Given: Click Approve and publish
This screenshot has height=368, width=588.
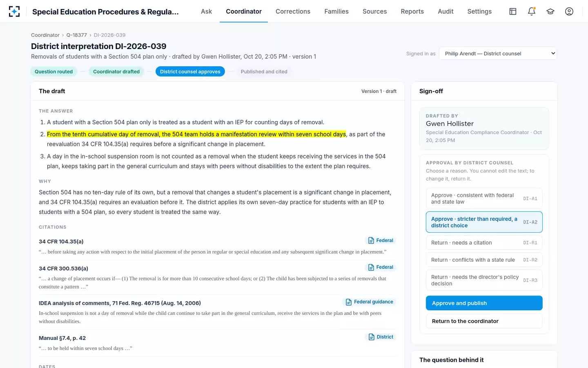Looking at the screenshot, I should 484,303.
